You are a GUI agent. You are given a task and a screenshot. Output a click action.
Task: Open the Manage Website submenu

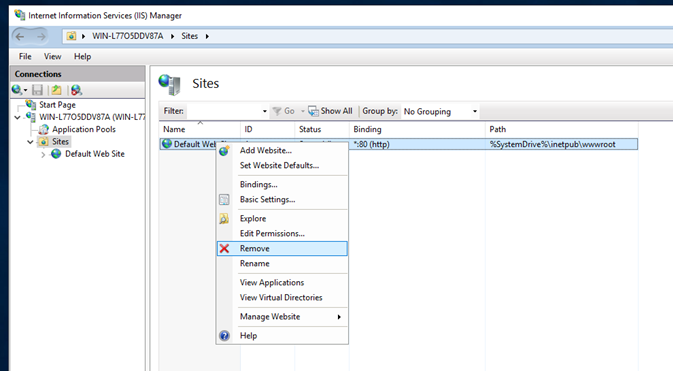(x=282, y=317)
